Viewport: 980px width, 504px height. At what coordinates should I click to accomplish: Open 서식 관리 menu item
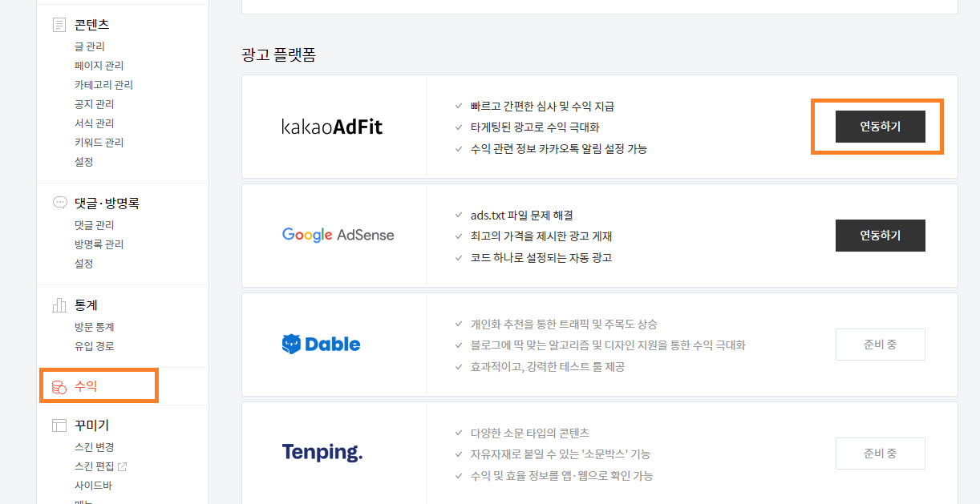[95, 123]
